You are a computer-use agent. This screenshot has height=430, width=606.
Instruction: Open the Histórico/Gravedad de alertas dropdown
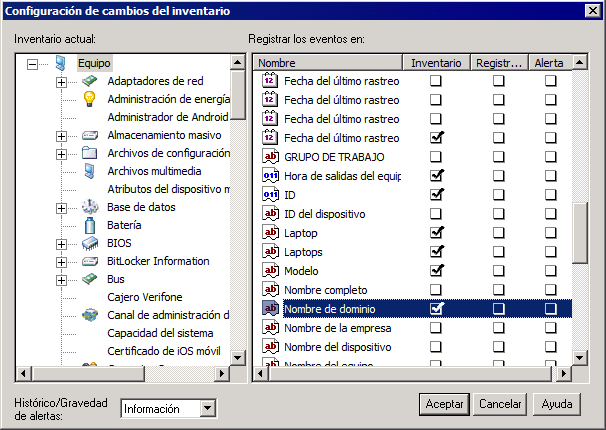(207, 408)
